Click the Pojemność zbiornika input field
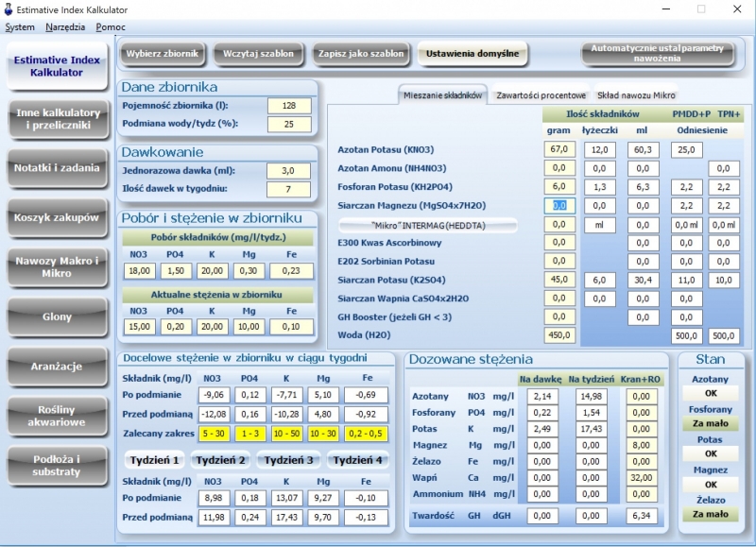The width and height of the screenshot is (756, 547). [289, 106]
